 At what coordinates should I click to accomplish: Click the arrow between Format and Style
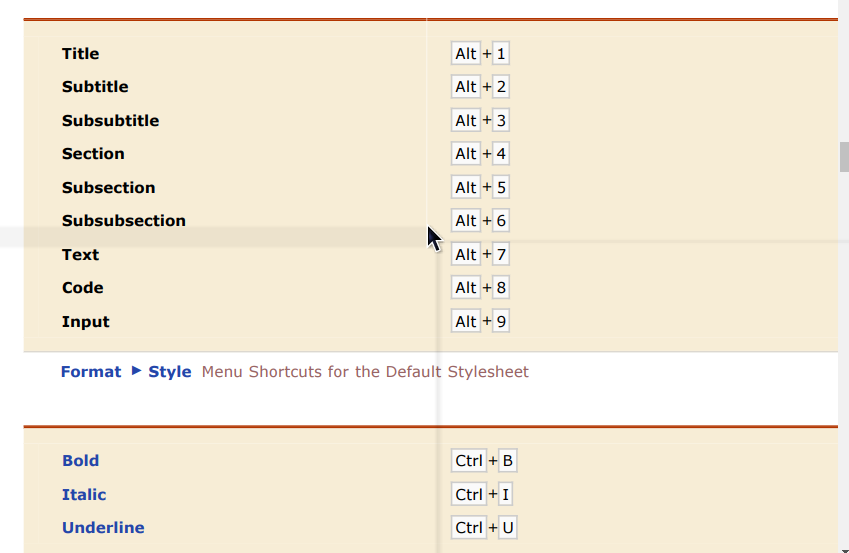pos(136,371)
